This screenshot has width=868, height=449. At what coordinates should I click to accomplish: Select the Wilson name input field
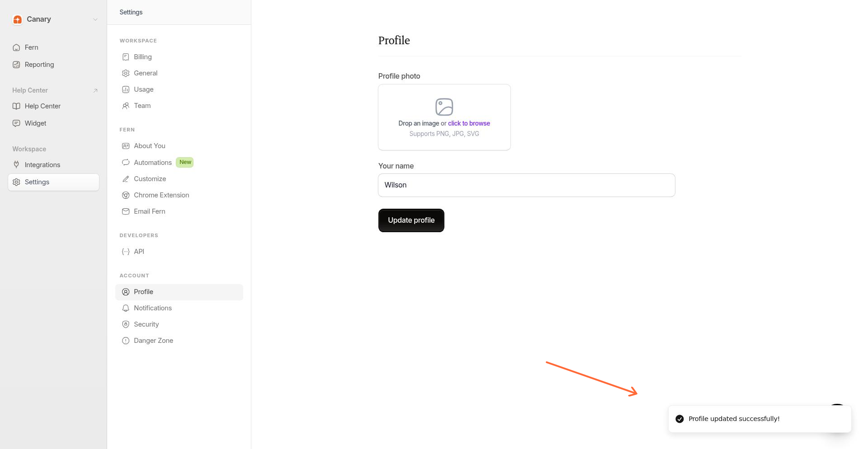526,185
